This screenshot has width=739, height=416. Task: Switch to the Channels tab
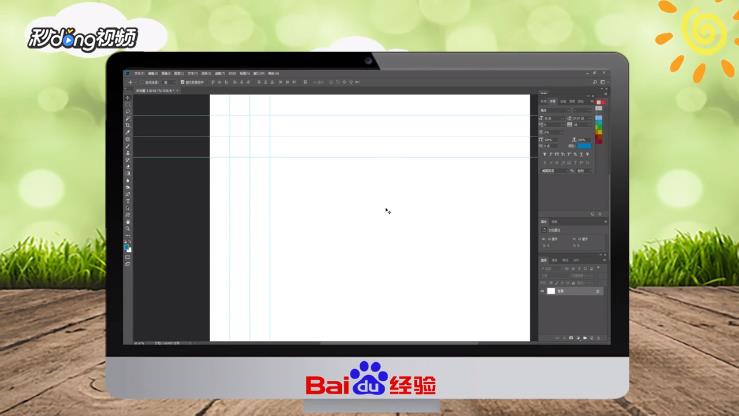555,260
